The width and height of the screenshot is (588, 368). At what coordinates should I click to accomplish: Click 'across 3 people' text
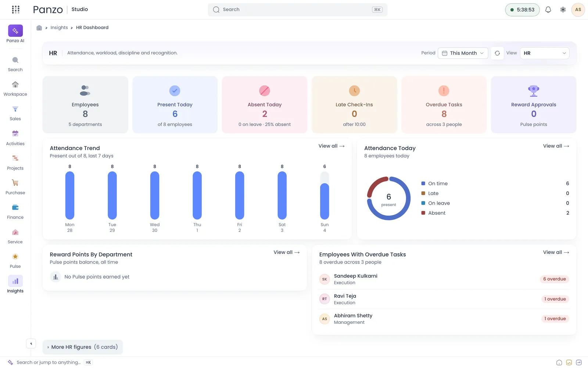[444, 124]
